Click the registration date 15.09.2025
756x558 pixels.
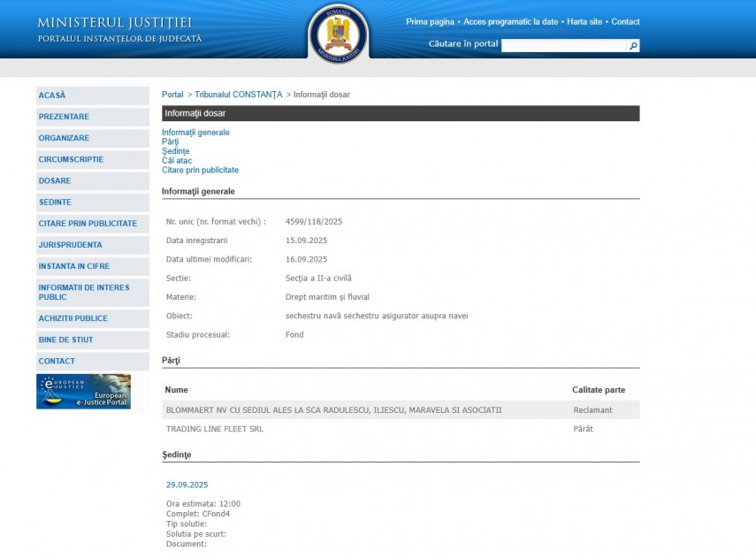coord(306,241)
